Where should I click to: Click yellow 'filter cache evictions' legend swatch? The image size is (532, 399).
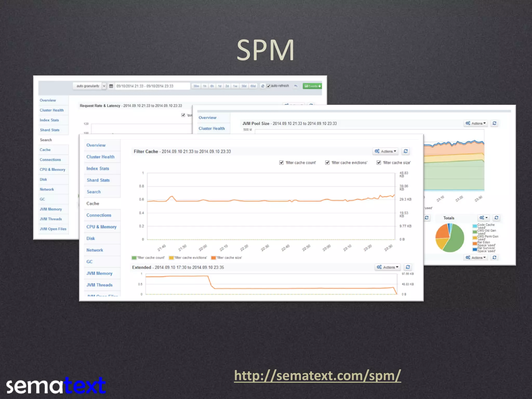point(171,258)
